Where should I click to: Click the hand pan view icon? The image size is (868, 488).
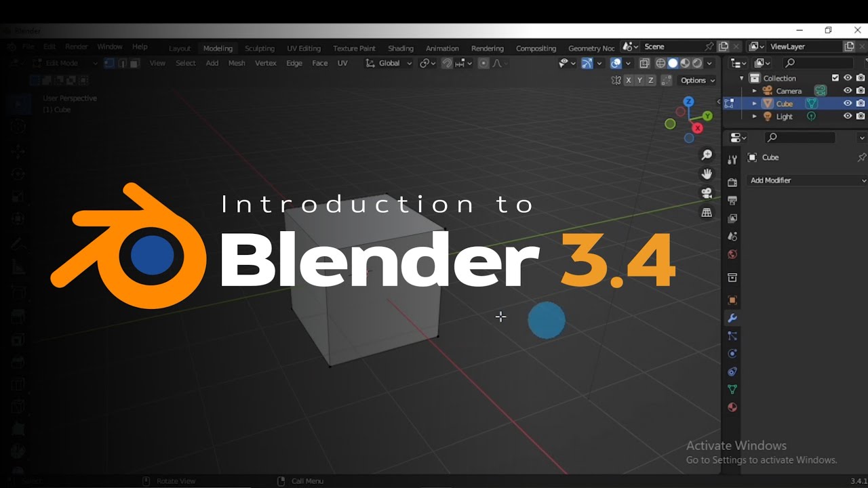tap(707, 174)
